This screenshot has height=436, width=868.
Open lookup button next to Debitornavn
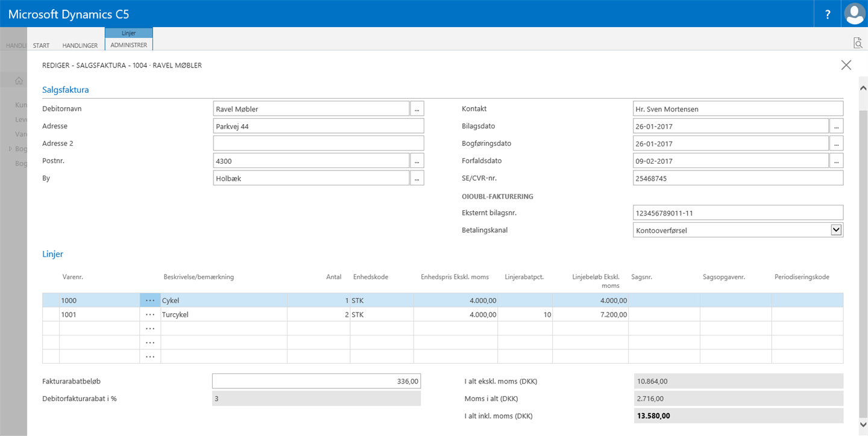[417, 109]
